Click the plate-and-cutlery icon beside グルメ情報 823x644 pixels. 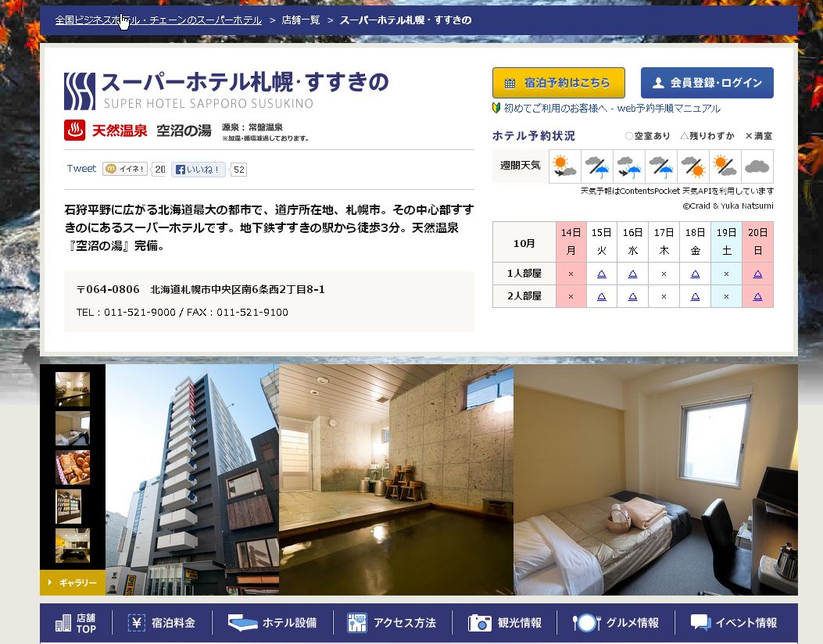586,623
